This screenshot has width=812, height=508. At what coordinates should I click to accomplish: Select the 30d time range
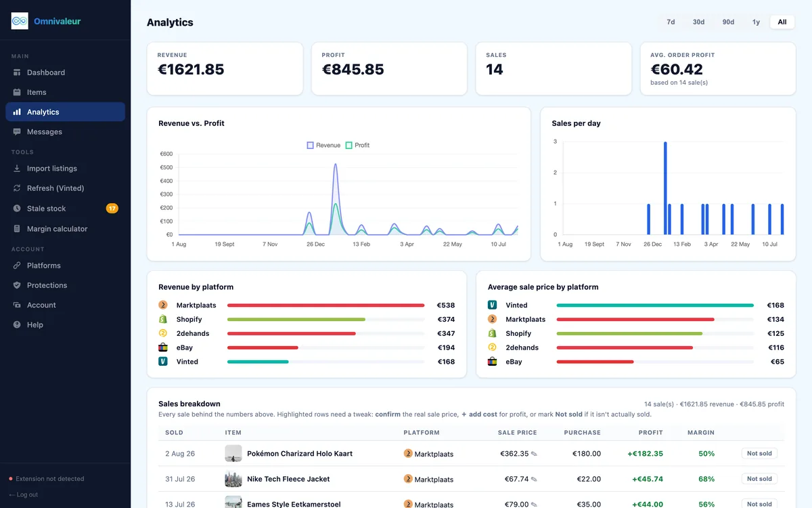698,22
